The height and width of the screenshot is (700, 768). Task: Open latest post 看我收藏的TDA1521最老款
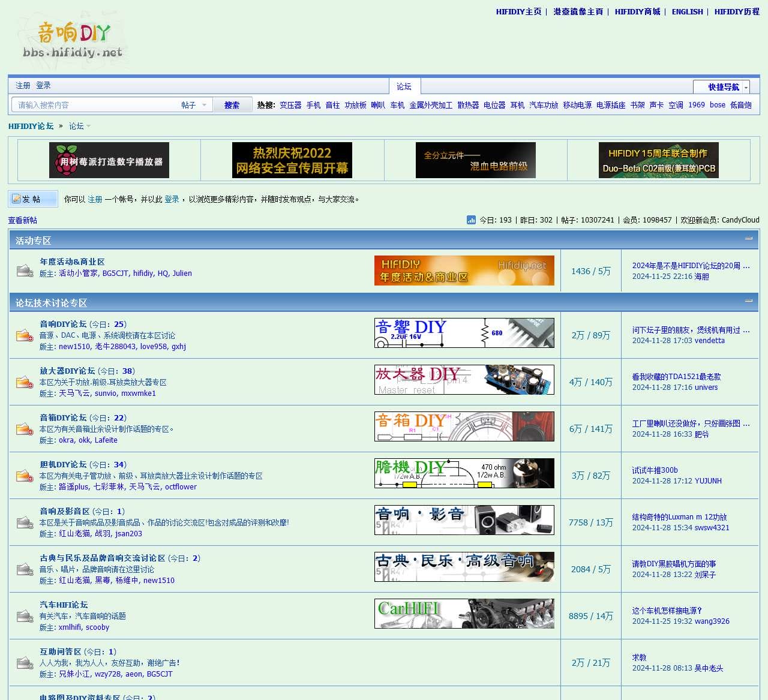676,377
